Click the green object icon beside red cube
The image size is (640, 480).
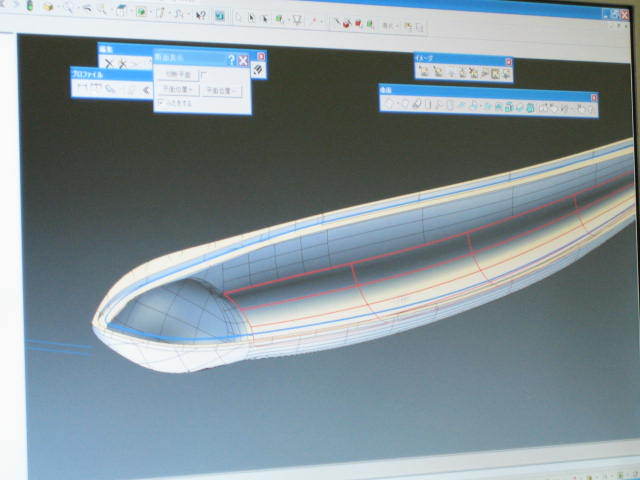(x=370, y=24)
